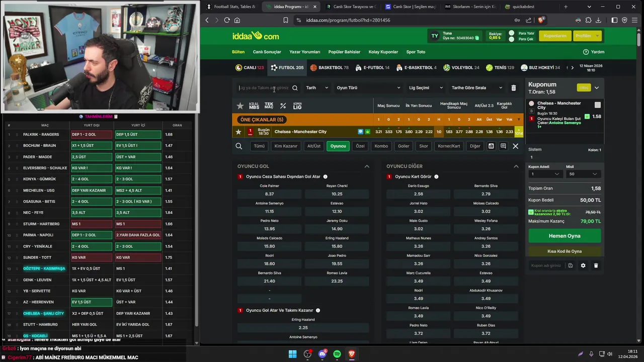Viewport: 644px width, 362px height.
Task: Filter by the Kral MBS icon
Action: [254, 106]
